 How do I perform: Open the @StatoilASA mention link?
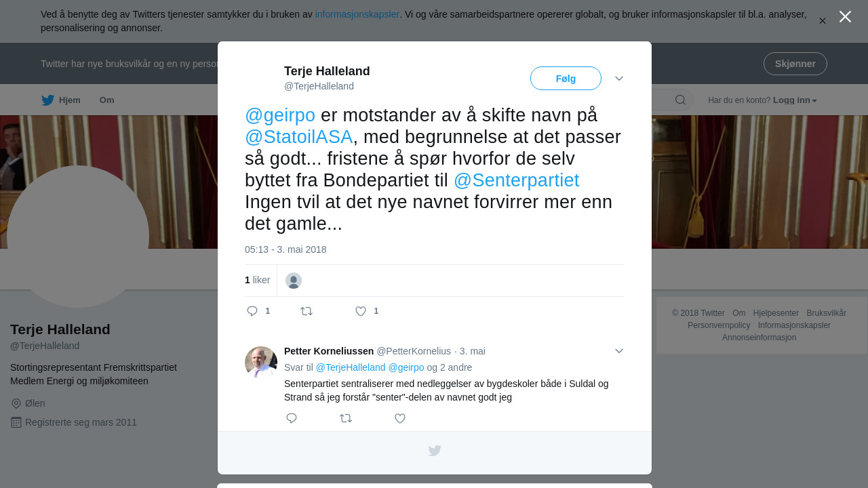299,137
